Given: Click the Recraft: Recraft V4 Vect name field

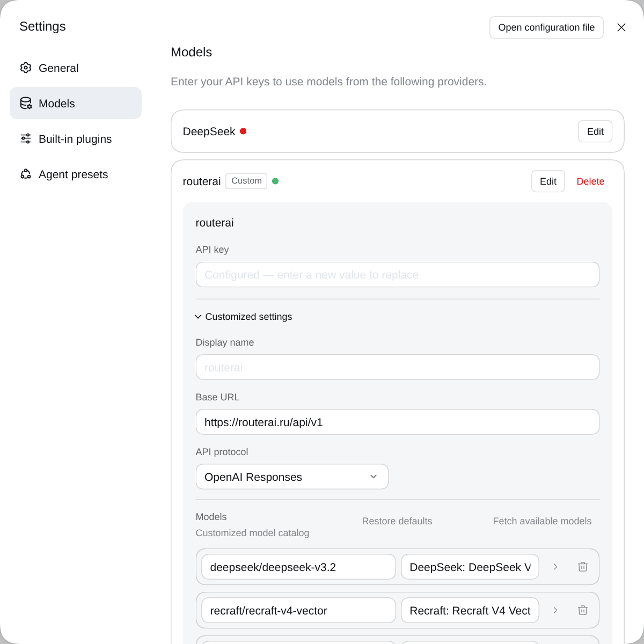Looking at the screenshot, I should [x=470, y=610].
